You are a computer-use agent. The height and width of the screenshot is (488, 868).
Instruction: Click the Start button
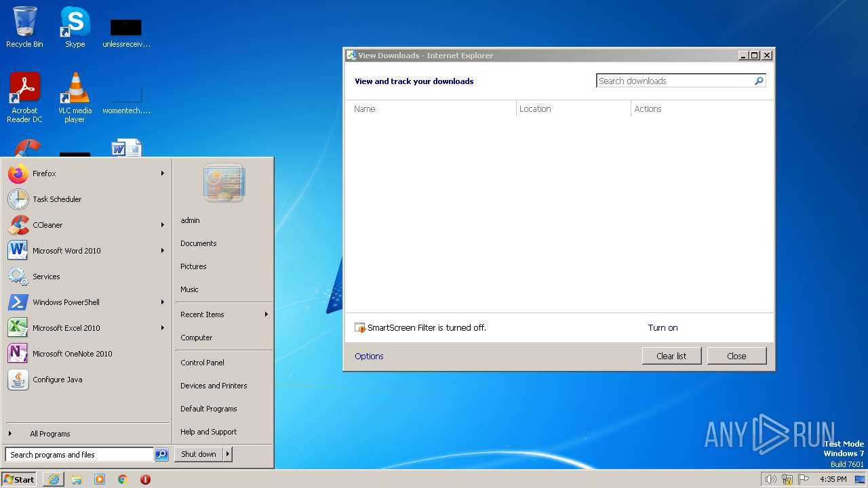19,479
